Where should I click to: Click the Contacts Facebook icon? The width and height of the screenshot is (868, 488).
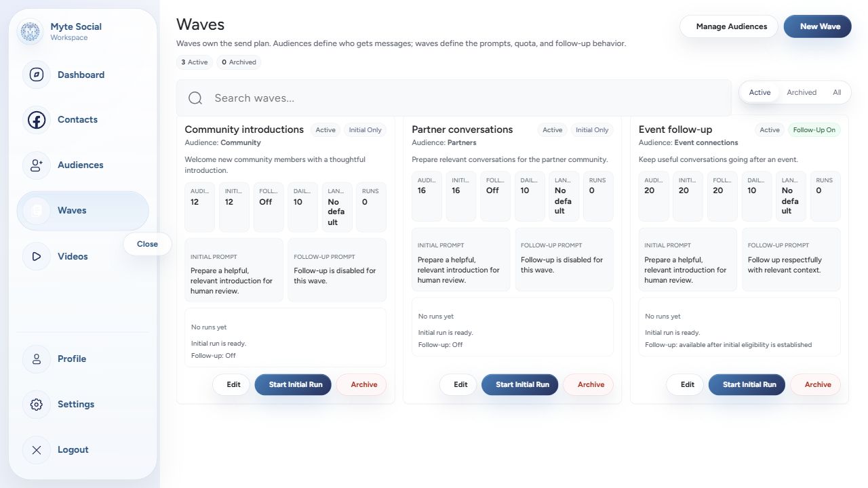point(37,120)
